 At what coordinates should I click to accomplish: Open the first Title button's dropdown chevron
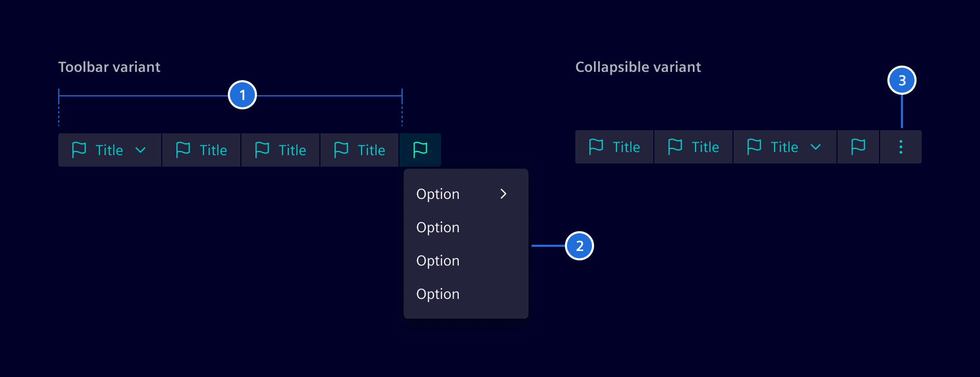tap(140, 150)
